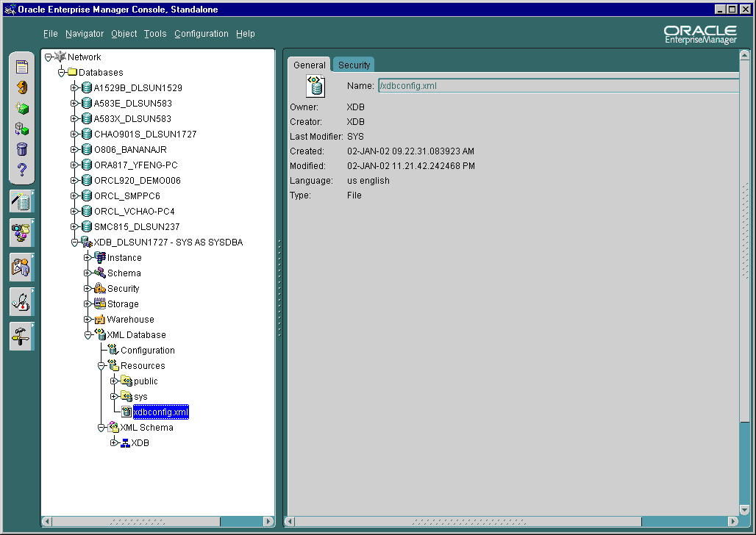
Task: Open the diagnostics stethoscope tool drawer
Action: (21, 301)
